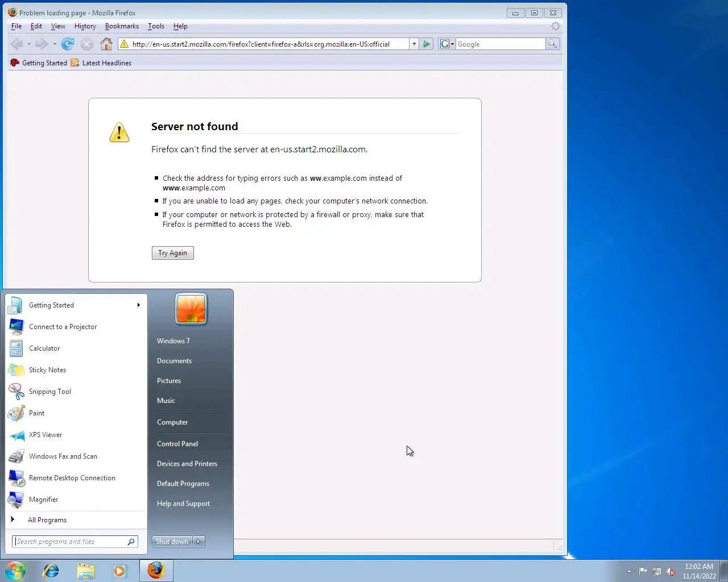This screenshot has height=582, width=728.
Task: Open Windows Fax and Scan
Action: pos(76,456)
